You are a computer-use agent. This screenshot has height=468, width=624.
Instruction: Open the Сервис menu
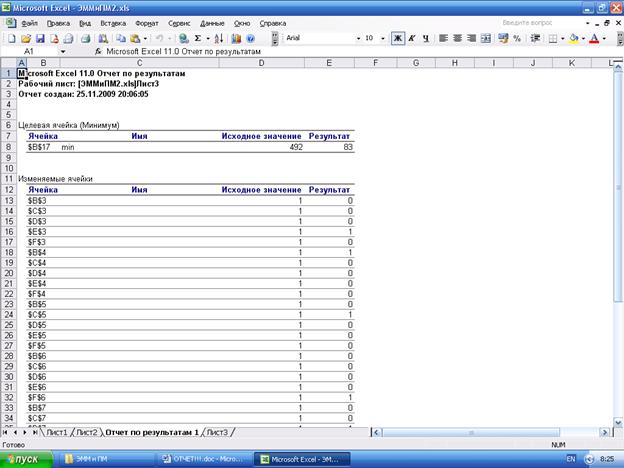(179, 23)
